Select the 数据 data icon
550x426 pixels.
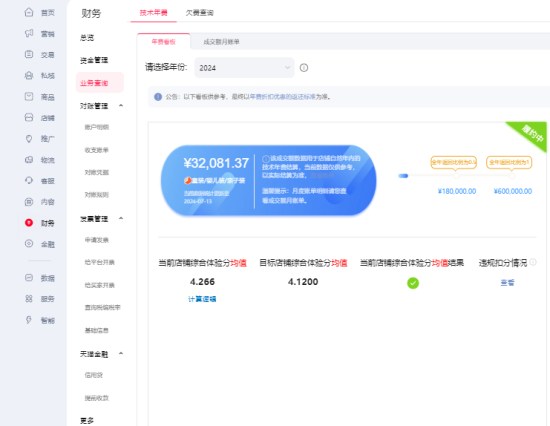29,278
